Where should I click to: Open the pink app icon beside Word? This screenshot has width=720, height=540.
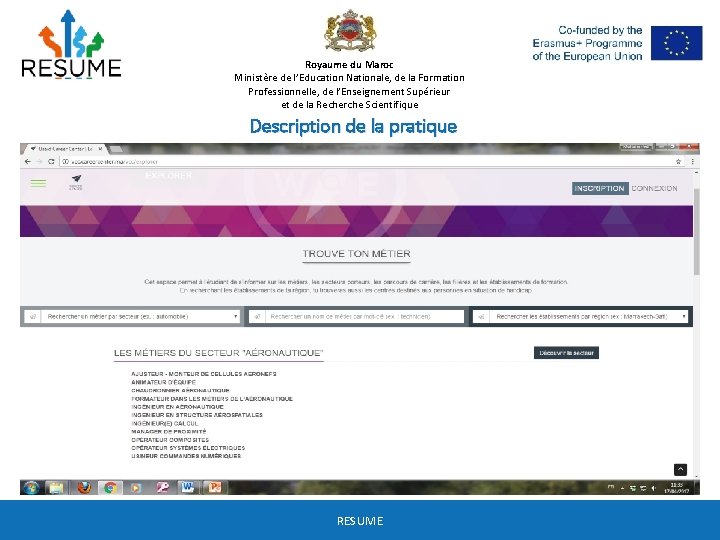point(163,487)
